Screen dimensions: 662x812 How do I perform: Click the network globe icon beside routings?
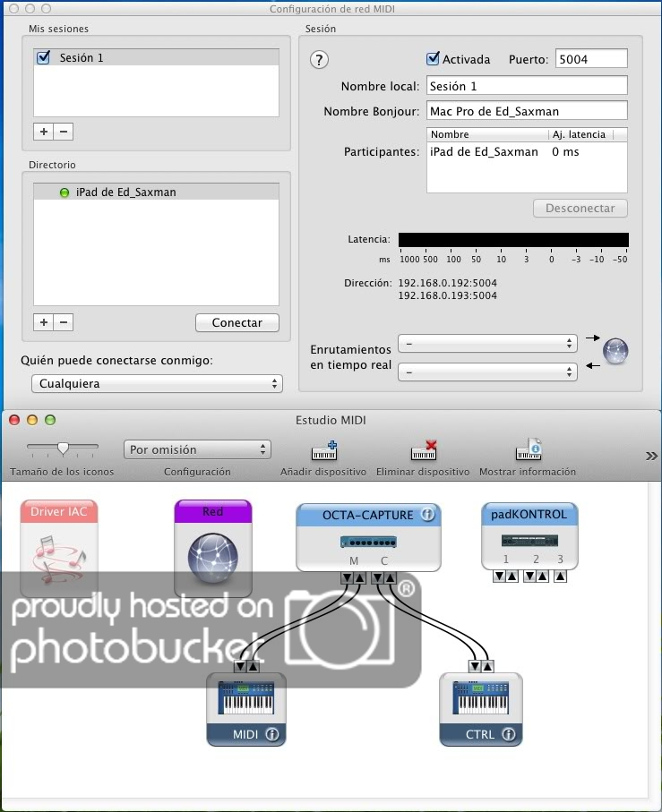pyautogui.click(x=615, y=352)
